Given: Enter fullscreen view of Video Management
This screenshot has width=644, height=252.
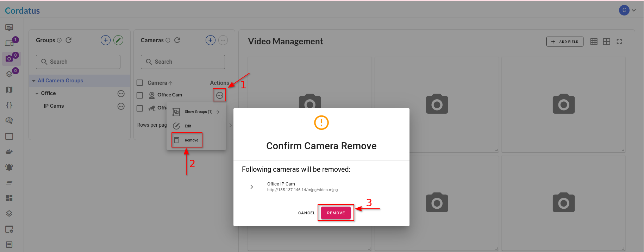Looking at the screenshot, I should coord(619,42).
